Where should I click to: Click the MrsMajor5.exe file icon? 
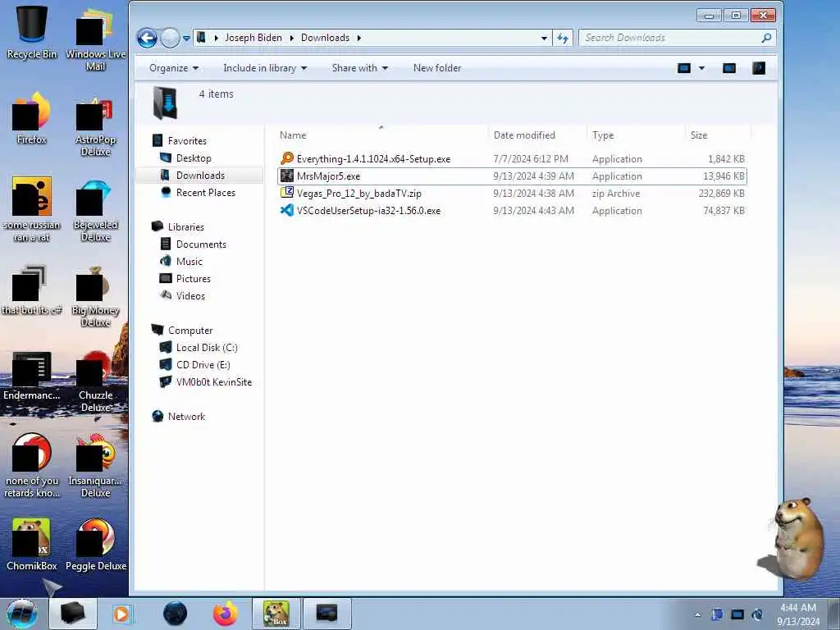(x=287, y=176)
